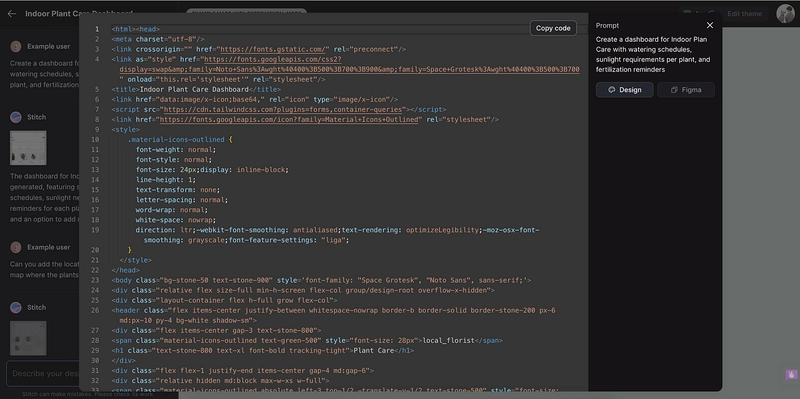
Task: Click the header tag on line 26
Action: pos(334,315)
